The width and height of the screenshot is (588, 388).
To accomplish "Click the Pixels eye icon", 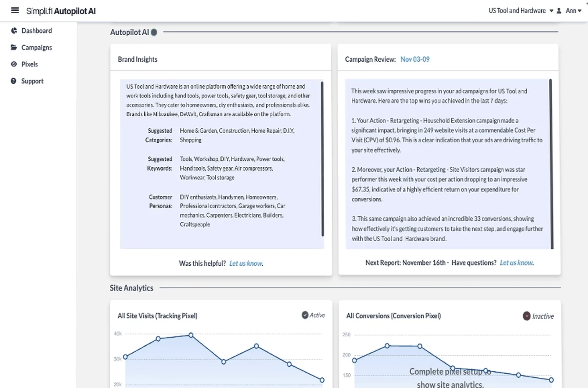I will click(14, 64).
